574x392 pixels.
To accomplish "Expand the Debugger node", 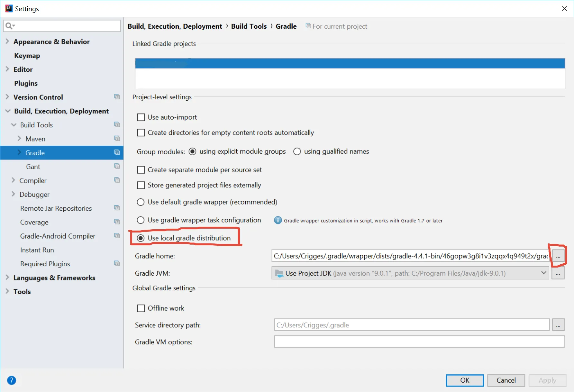I will pyautogui.click(x=13, y=194).
